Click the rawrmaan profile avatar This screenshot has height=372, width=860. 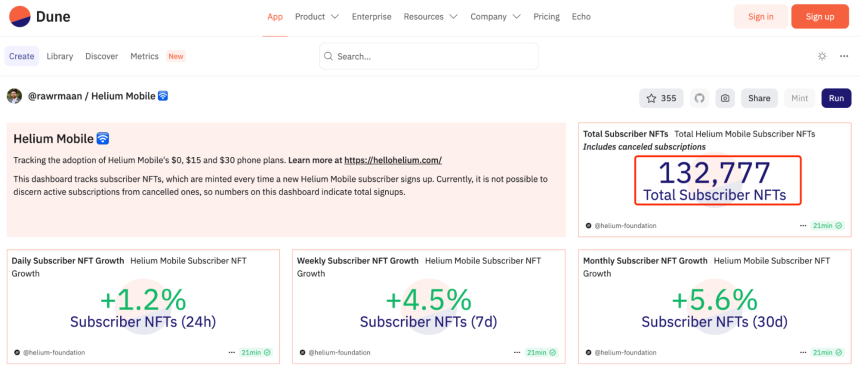pos(14,96)
